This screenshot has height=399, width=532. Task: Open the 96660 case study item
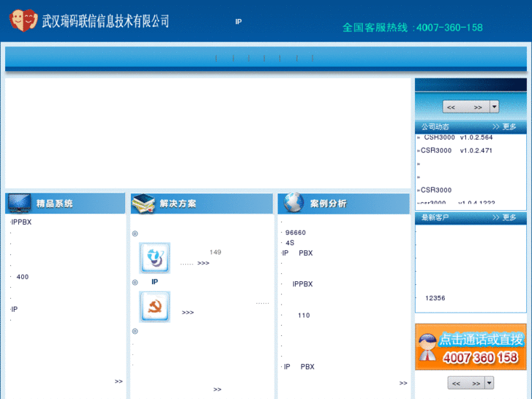[x=296, y=233]
